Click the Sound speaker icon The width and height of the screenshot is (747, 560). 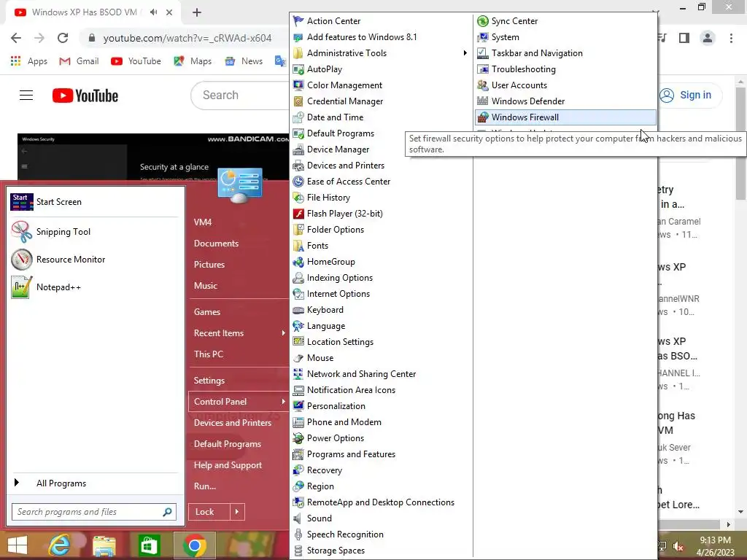298,518
